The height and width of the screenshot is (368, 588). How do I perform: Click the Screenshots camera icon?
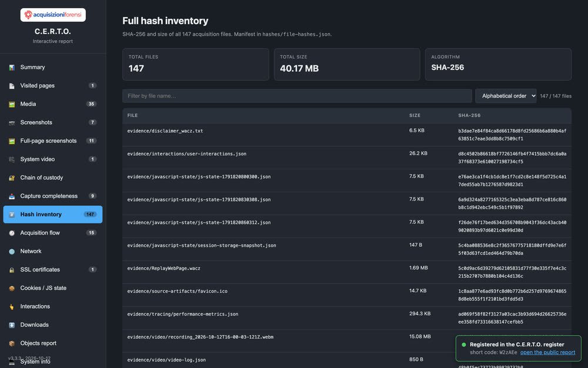(x=12, y=122)
